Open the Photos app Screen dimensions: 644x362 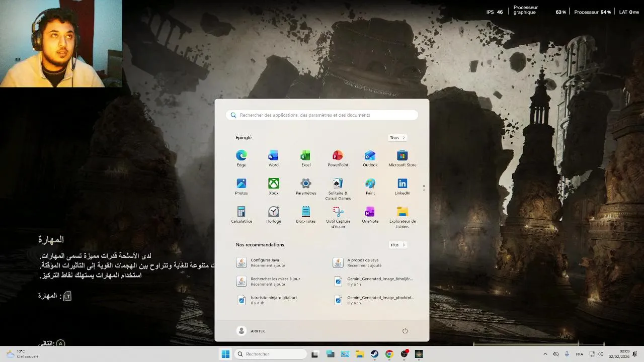click(242, 187)
